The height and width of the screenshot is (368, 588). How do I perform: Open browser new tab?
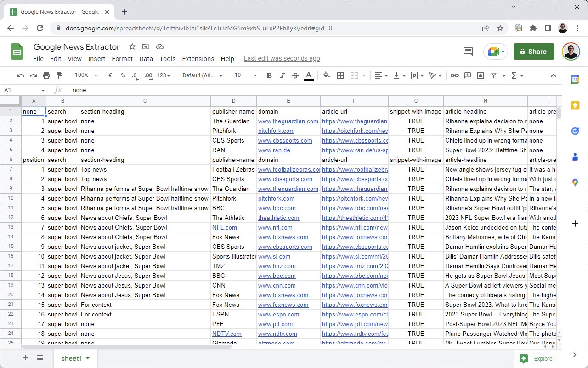[x=124, y=12]
